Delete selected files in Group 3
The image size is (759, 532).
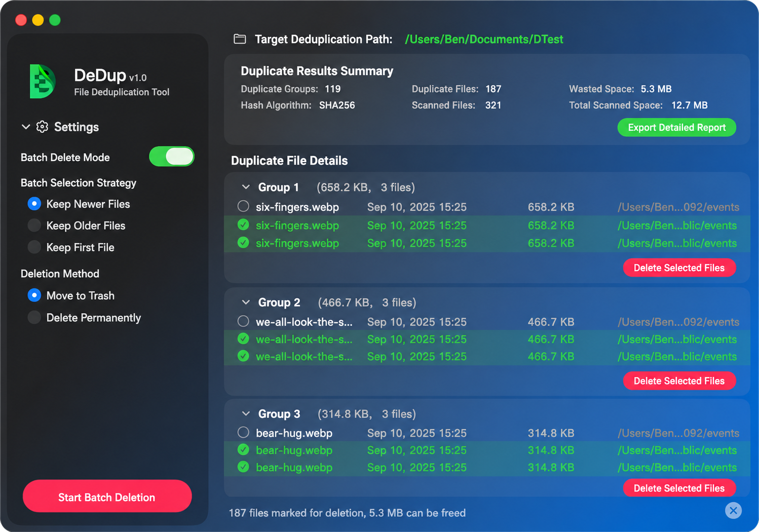coord(679,488)
